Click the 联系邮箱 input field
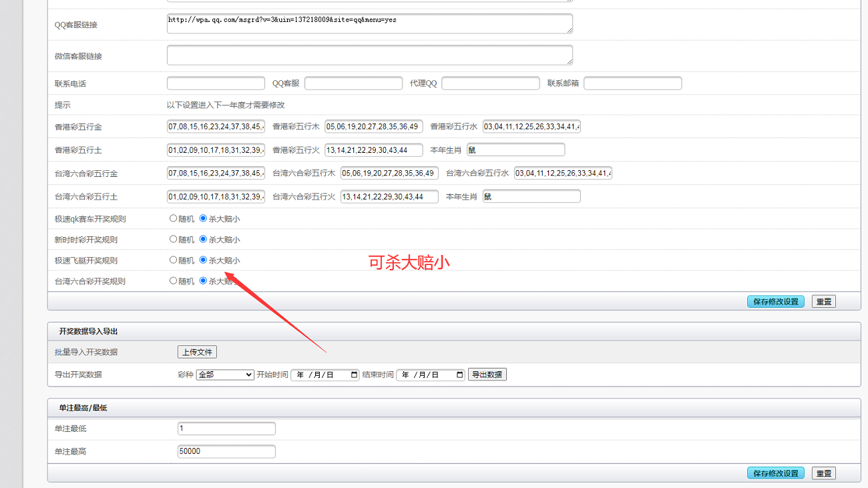868x488 pixels. 632,83
